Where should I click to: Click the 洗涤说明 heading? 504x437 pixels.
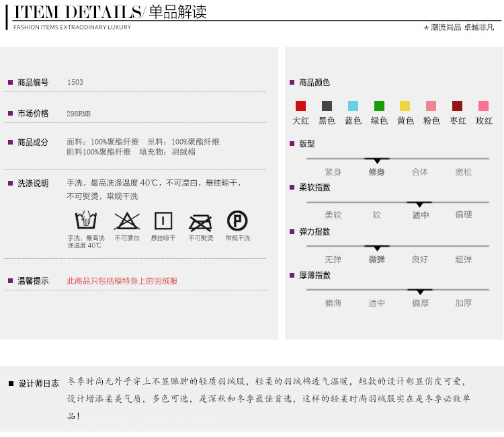33,184
